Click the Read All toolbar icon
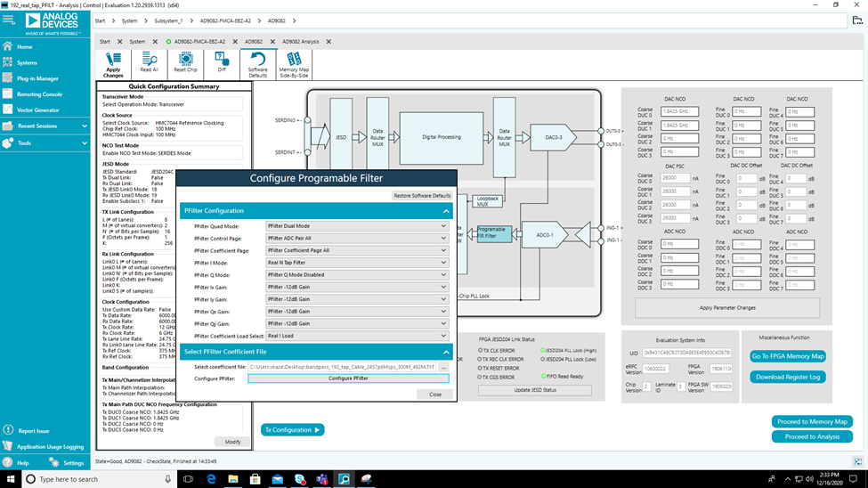Viewport: 868px width, 488px height. click(149, 62)
